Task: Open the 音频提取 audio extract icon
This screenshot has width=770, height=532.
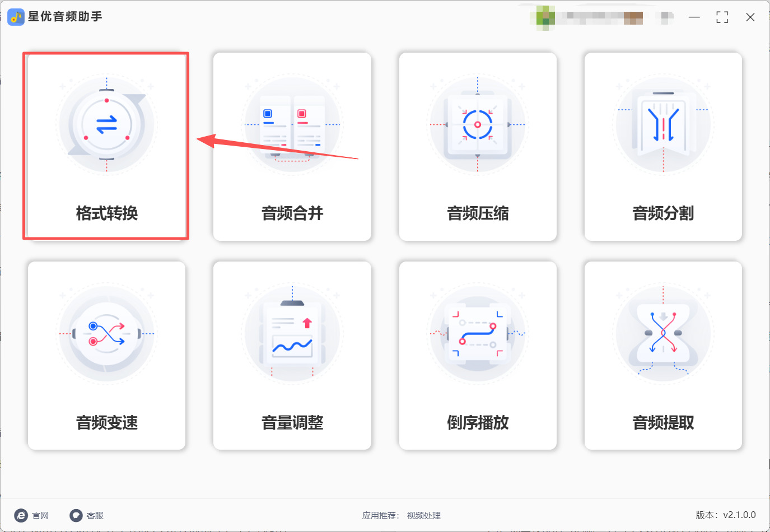Action: pos(663,334)
